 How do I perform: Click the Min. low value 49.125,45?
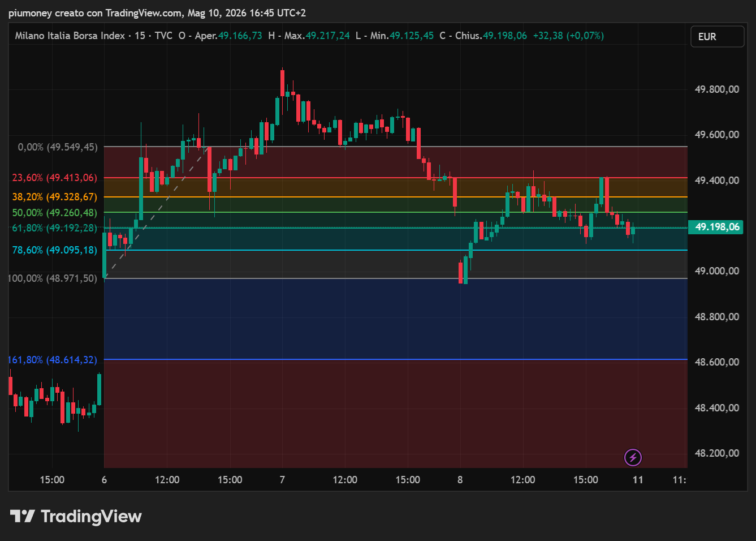412,36
